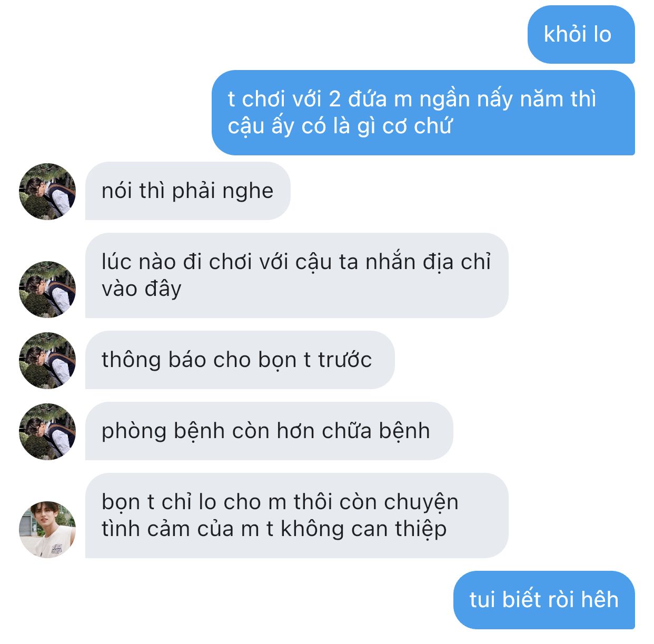654x644 pixels.
Task: Click the 'nói thì phải nghe' message bubble
Action: [187, 191]
